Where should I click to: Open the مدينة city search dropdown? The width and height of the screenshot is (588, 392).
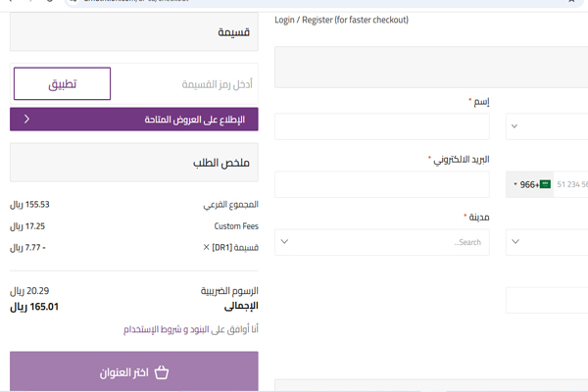[x=381, y=242]
